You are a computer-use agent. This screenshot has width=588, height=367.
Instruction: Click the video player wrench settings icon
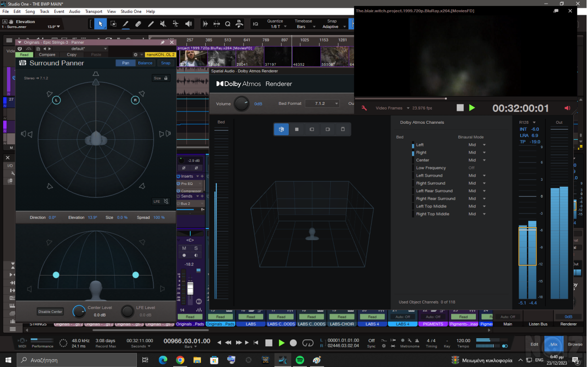pyautogui.click(x=364, y=108)
